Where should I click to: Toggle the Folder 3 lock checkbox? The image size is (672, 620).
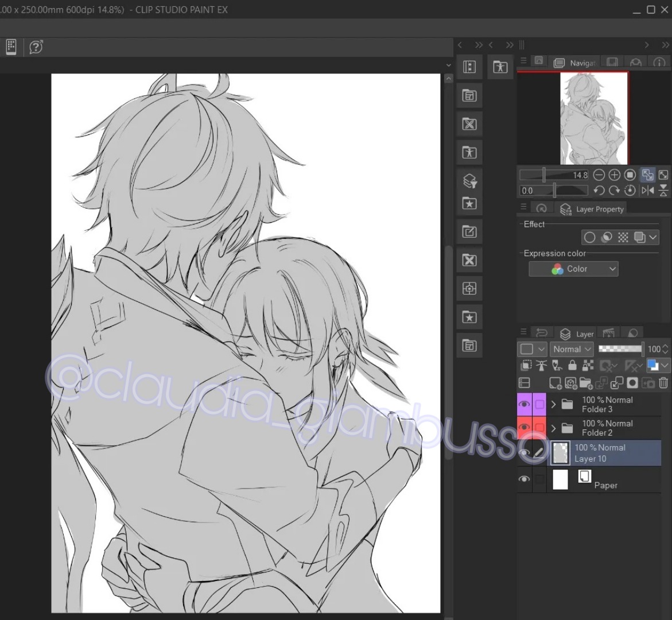(539, 404)
